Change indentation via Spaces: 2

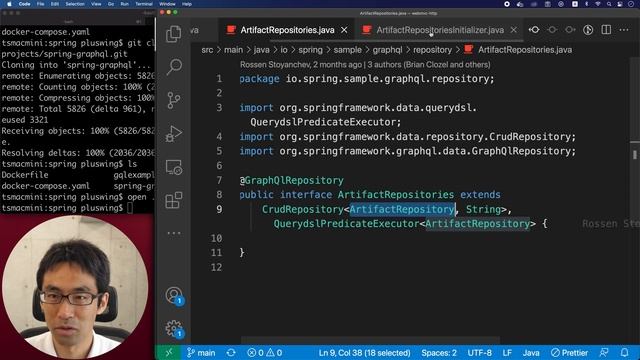tap(439, 353)
